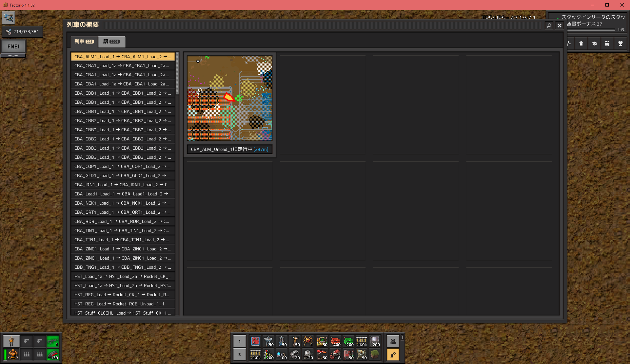Screen dimensions: 630x364
Task: Select the CBA_COP1_Load_1 train row
Action: click(123, 167)
